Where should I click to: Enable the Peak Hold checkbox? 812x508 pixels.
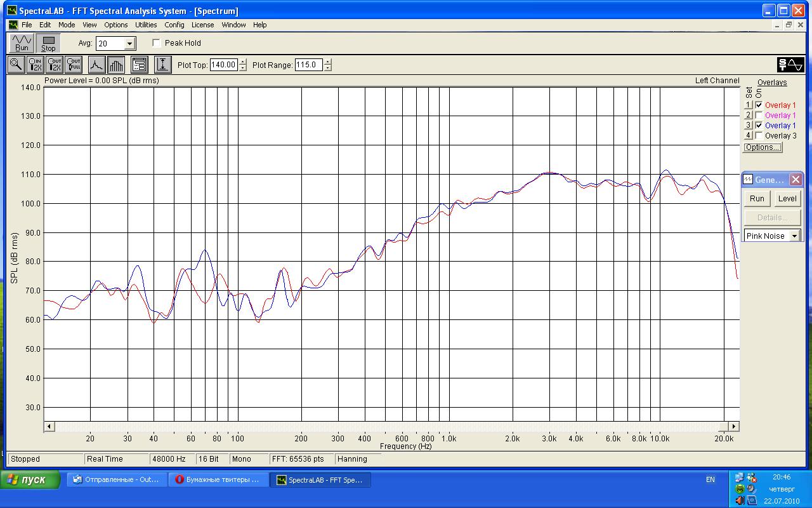[157, 43]
